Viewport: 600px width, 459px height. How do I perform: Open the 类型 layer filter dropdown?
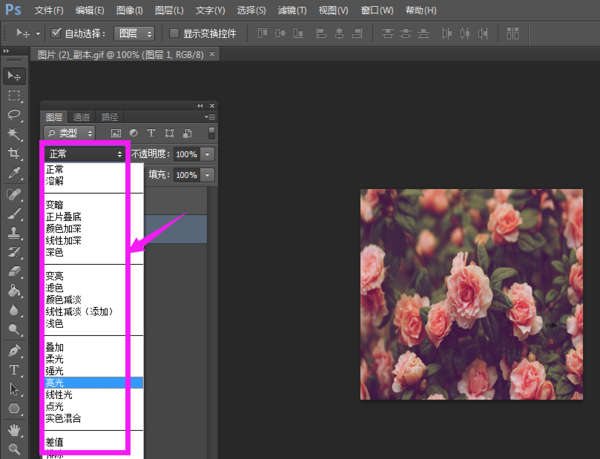point(70,133)
